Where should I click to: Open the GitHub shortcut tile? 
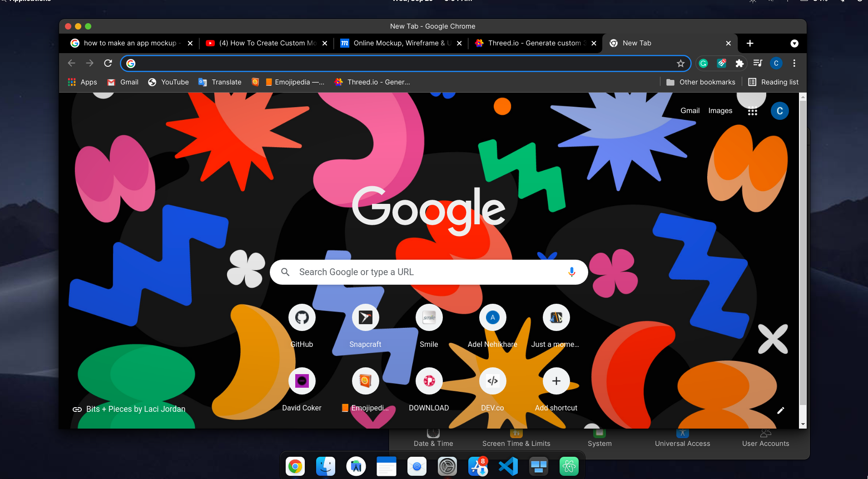click(302, 318)
